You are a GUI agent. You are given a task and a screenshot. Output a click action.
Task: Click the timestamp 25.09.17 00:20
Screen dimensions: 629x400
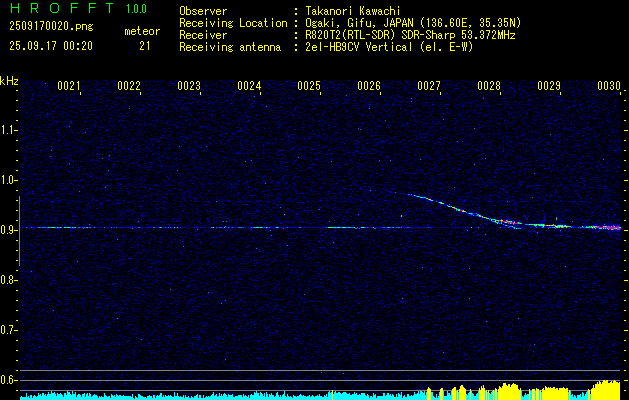pos(51,46)
